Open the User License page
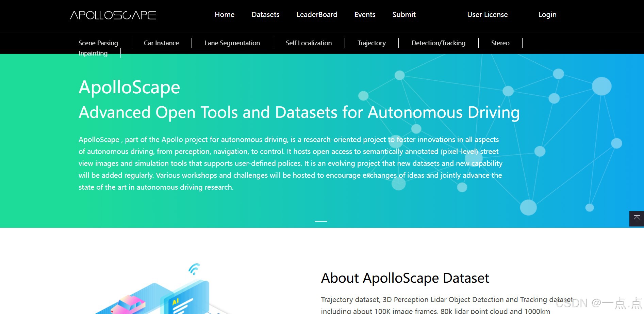Image resolution: width=644 pixels, height=314 pixels. point(487,15)
